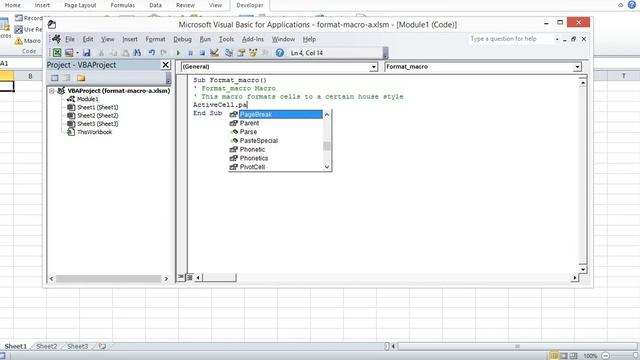This screenshot has height=360, width=640.
Task: Open the File menu in VBA editor
Action: 70,39
